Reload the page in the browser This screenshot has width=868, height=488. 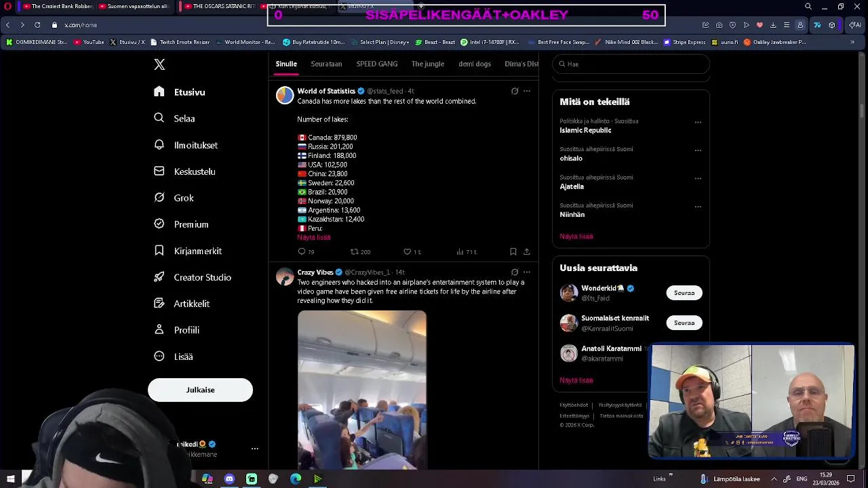point(37,25)
